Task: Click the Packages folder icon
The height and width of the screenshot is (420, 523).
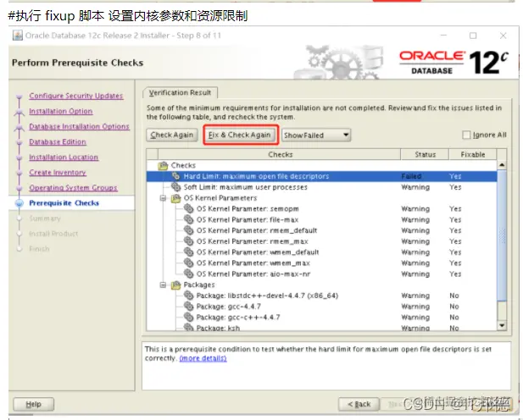Action: coord(175,285)
